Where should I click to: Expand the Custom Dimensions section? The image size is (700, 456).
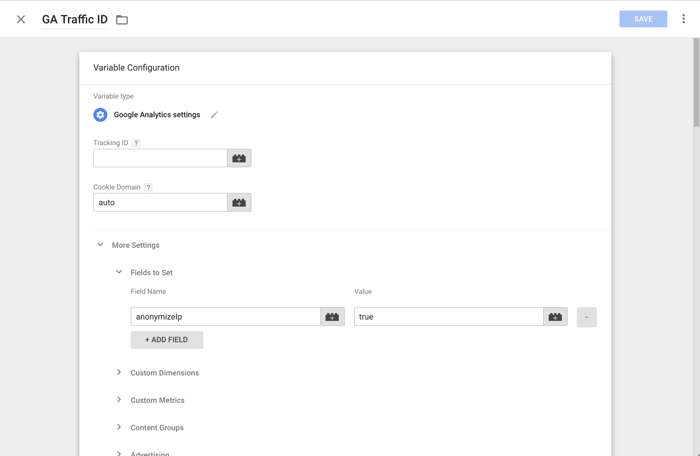[119, 373]
